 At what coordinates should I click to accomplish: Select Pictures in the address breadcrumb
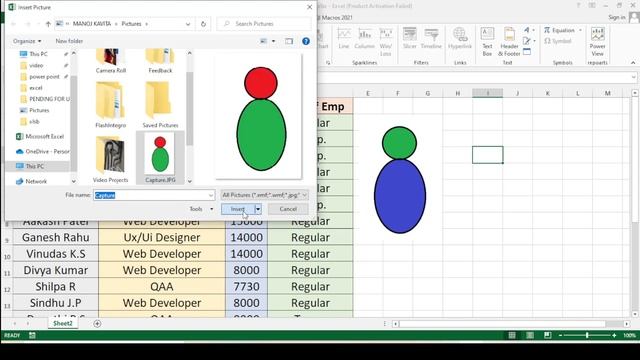click(131, 24)
